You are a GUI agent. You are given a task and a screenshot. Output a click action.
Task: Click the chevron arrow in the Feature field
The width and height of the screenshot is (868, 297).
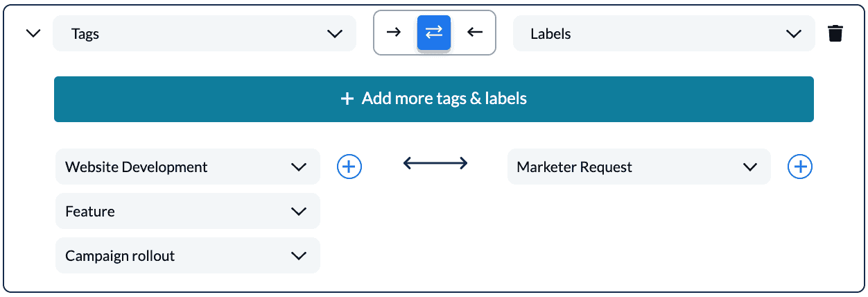click(x=299, y=212)
